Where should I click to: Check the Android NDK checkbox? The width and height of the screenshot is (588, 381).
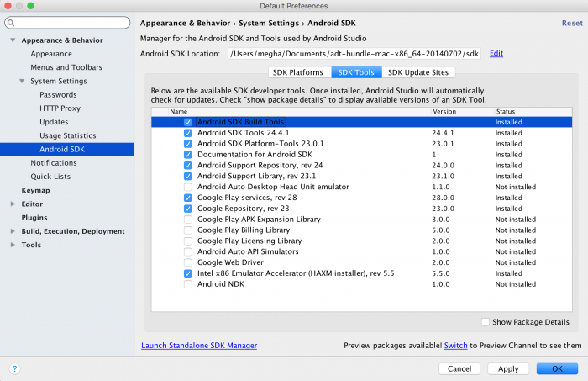188,284
